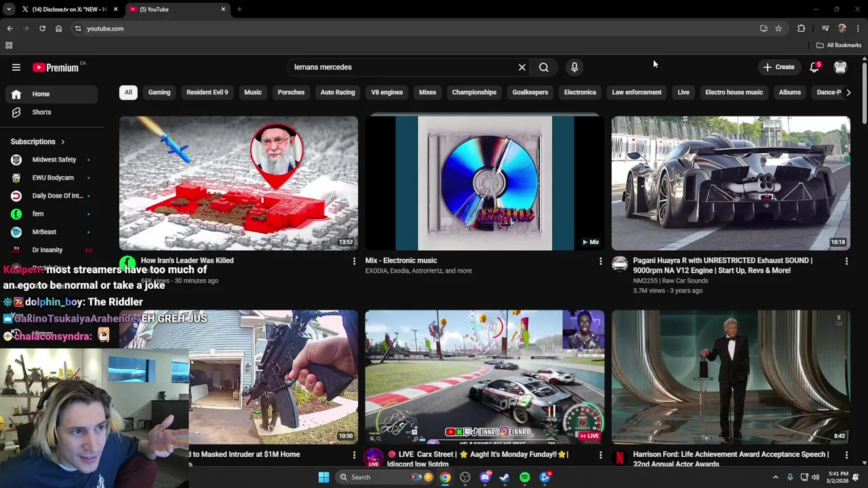Select the Gaming filter chip
Image resolution: width=868 pixels, height=488 pixels.
point(159,92)
